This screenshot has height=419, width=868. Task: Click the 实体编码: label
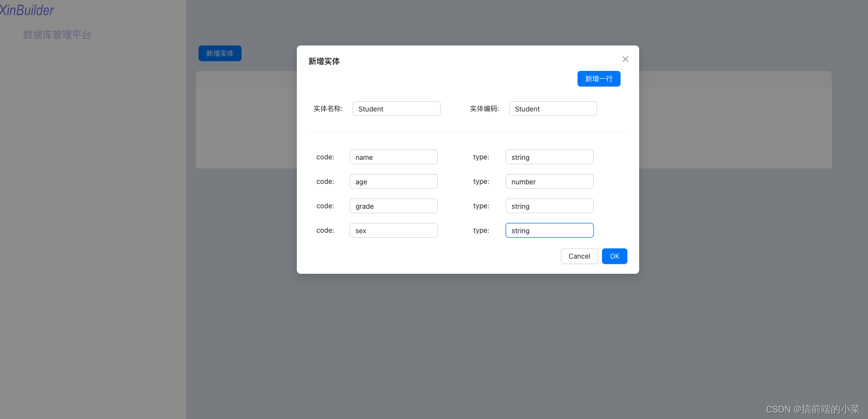point(485,109)
